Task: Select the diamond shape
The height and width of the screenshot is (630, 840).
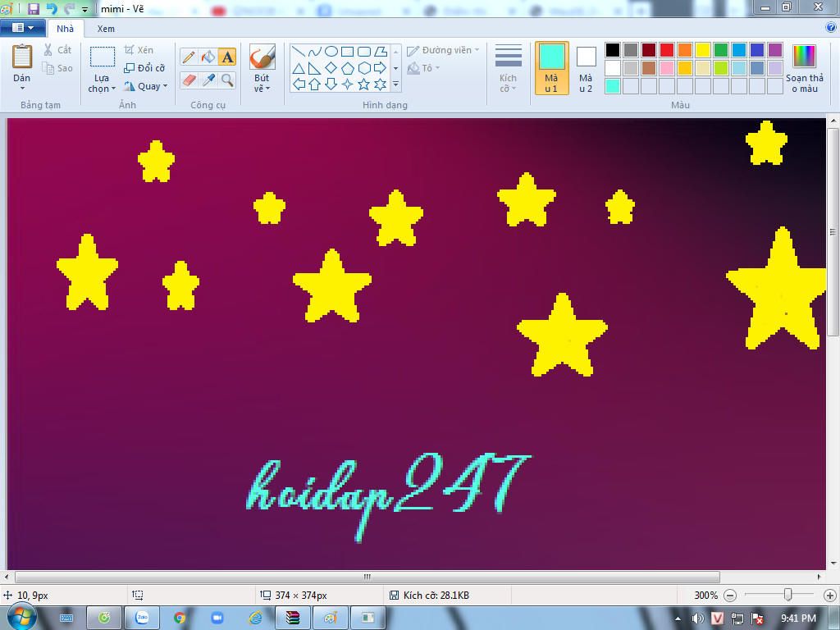Action: tap(331, 68)
